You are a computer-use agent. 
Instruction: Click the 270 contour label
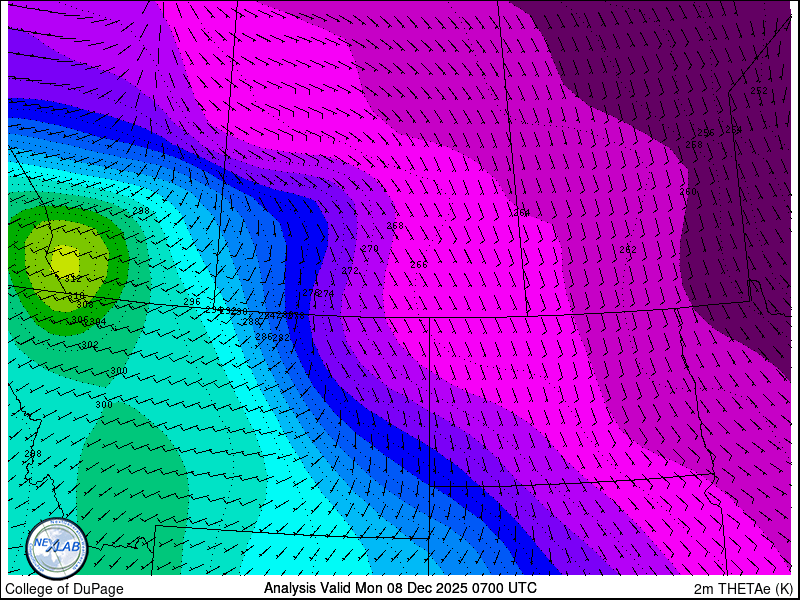tap(370, 248)
